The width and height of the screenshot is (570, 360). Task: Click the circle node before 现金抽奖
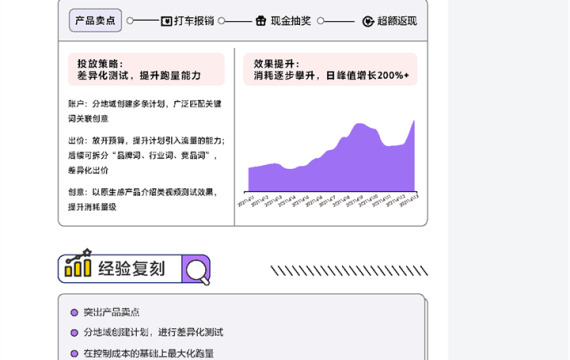click(221, 21)
